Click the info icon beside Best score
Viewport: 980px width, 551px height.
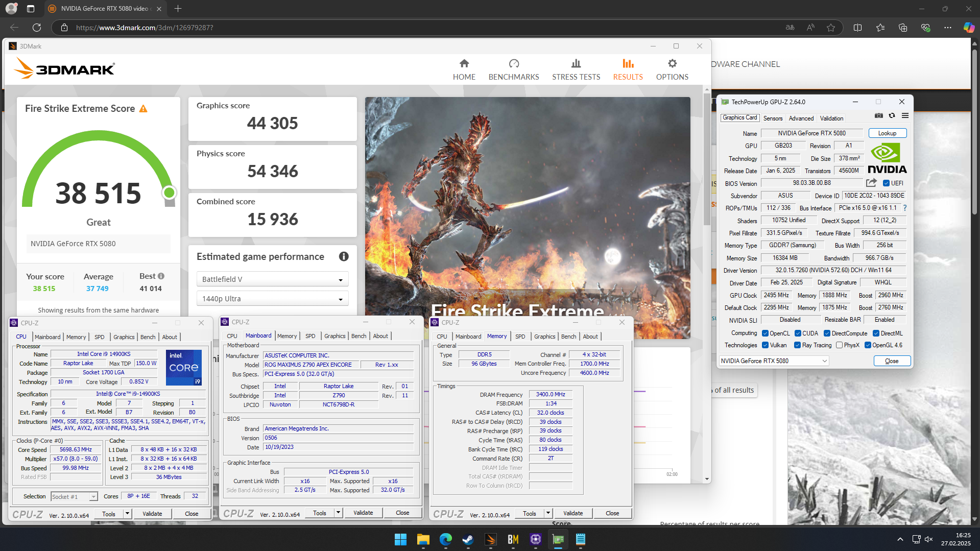click(x=161, y=276)
